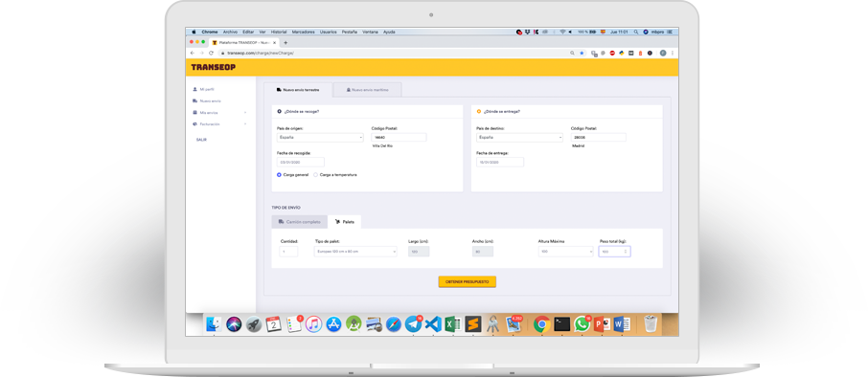Reload the page with refresh icon
The image size is (868, 377).
tap(211, 53)
